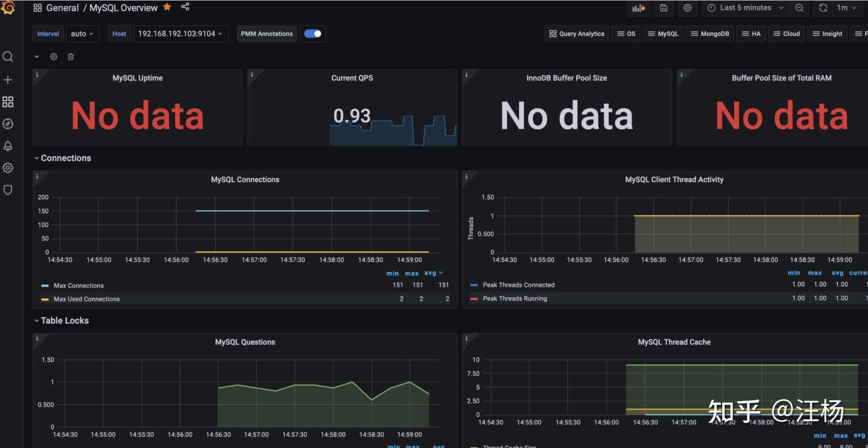
Task: Open the Insight dashboards menu
Action: pos(827,34)
